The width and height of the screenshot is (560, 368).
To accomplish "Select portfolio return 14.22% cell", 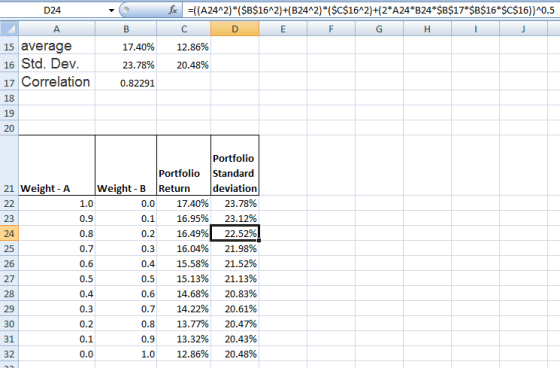I will tap(184, 308).
